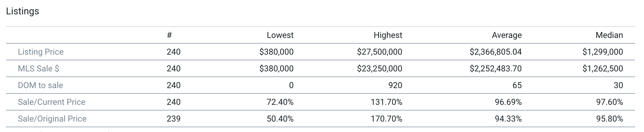644x132 pixels.
Task: Select the Listing Price row label
Action: (x=41, y=52)
